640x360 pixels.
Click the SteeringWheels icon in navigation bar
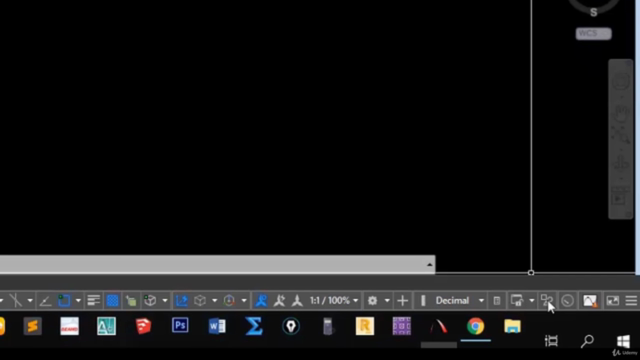tap(621, 81)
